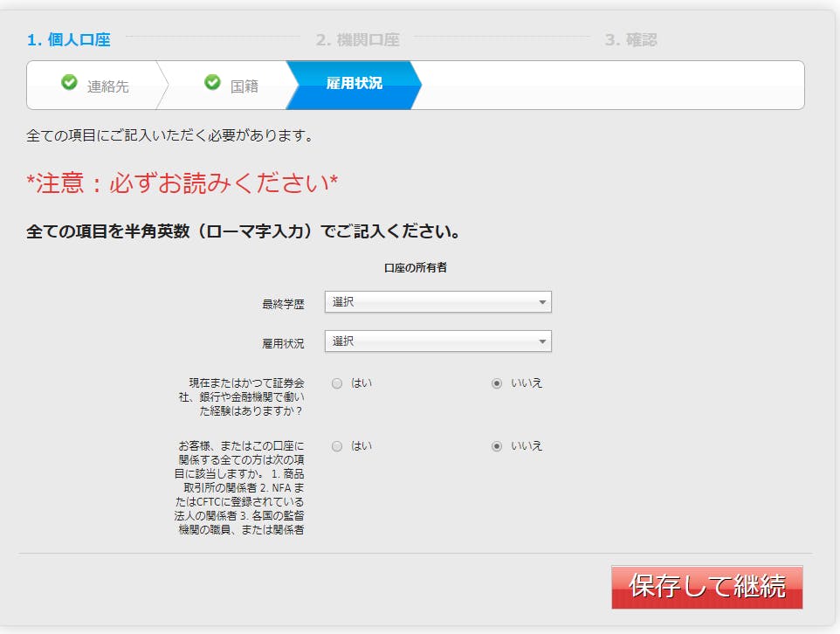Select はい for the exchange/NFA/CFTC affiliation question
Image resolution: width=840 pixels, height=634 pixels.
pos(337,446)
